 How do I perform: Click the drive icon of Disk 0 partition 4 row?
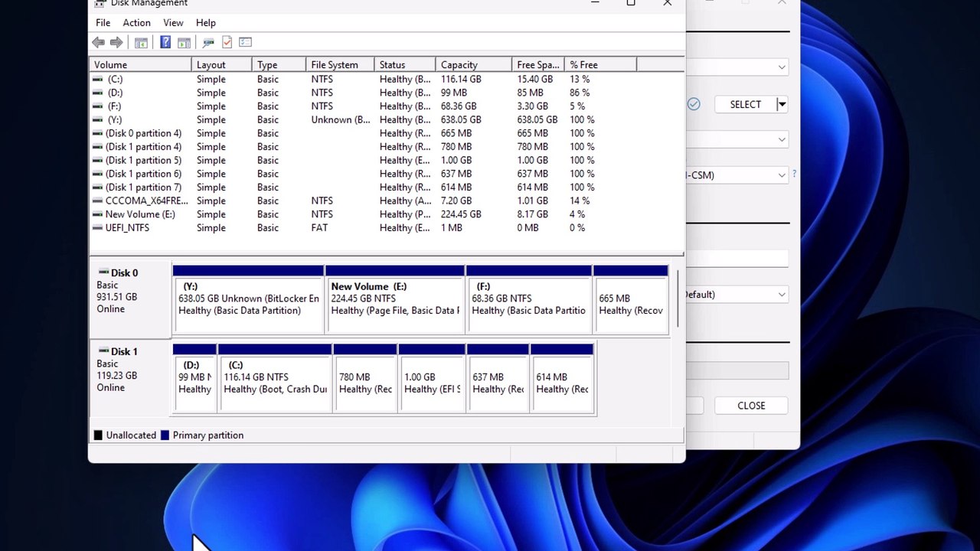[x=98, y=133]
